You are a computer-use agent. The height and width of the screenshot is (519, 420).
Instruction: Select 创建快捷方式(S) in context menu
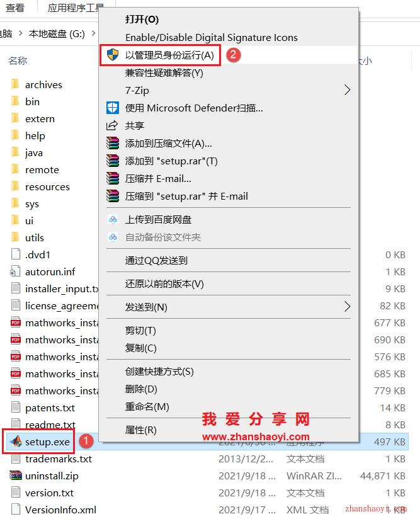pos(159,372)
